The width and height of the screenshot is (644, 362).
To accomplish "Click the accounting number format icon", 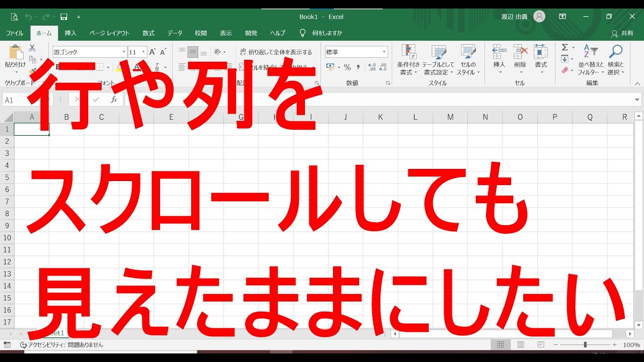I will (330, 67).
